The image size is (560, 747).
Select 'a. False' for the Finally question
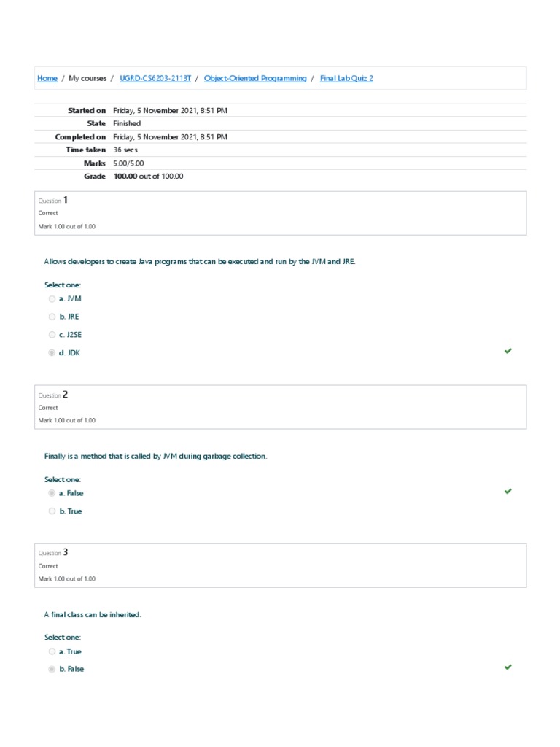[52, 493]
